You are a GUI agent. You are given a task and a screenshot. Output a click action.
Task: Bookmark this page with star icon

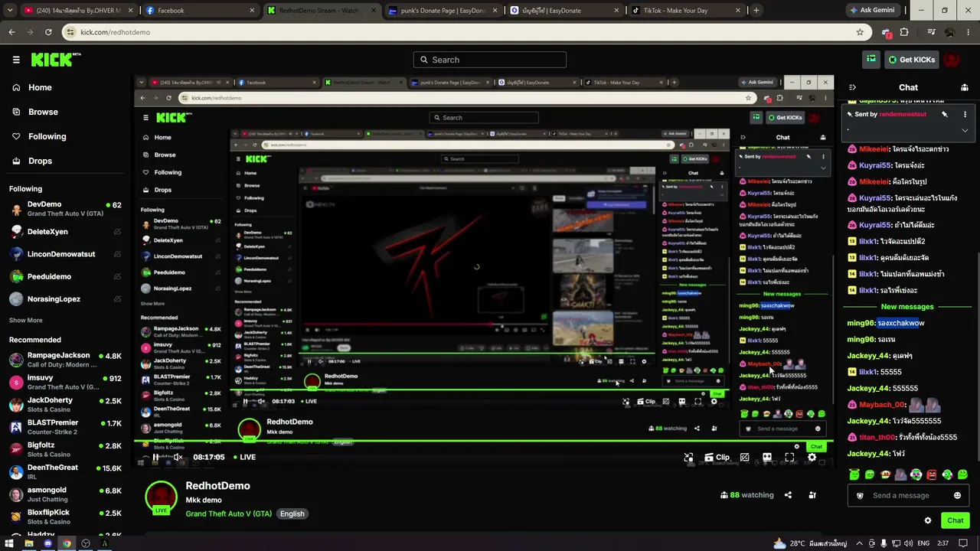point(860,32)
